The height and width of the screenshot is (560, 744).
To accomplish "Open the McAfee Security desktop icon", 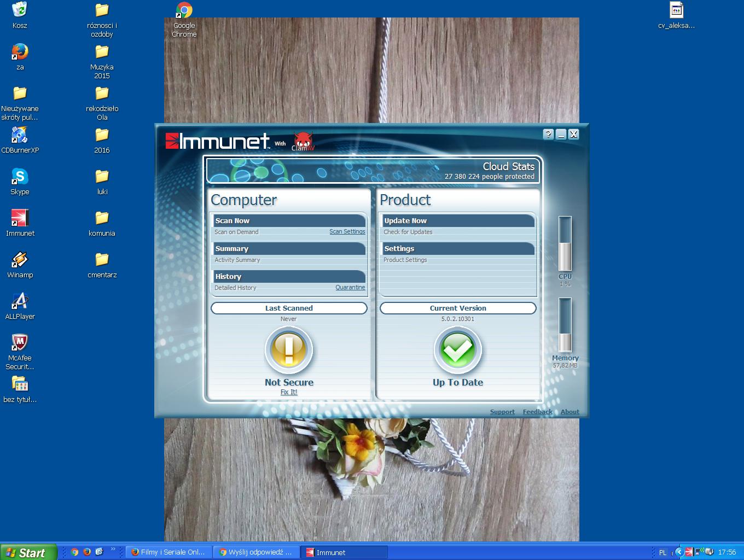I will click(20, 343).
